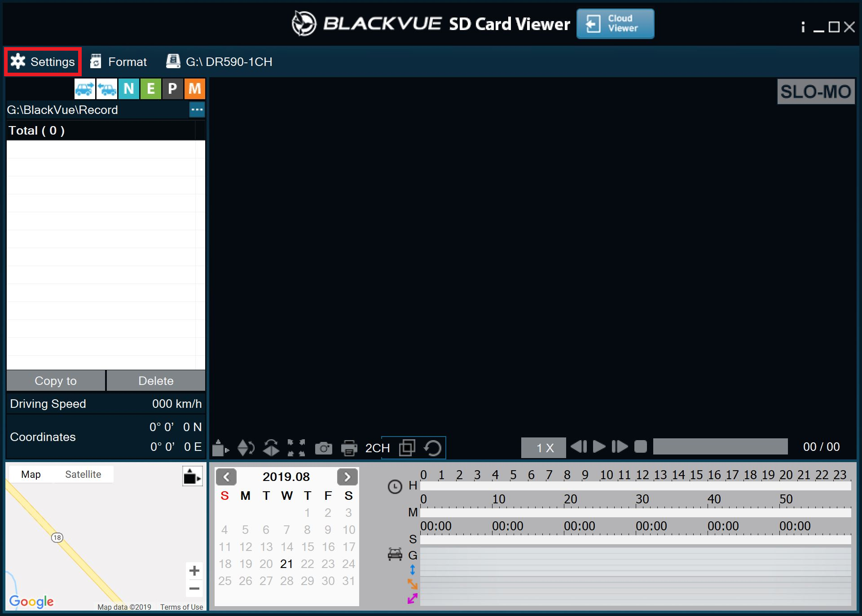Click the picture-in-picture overlapping squares icon
The height and width of the screenshot is (616, 862).
(407, 447)
